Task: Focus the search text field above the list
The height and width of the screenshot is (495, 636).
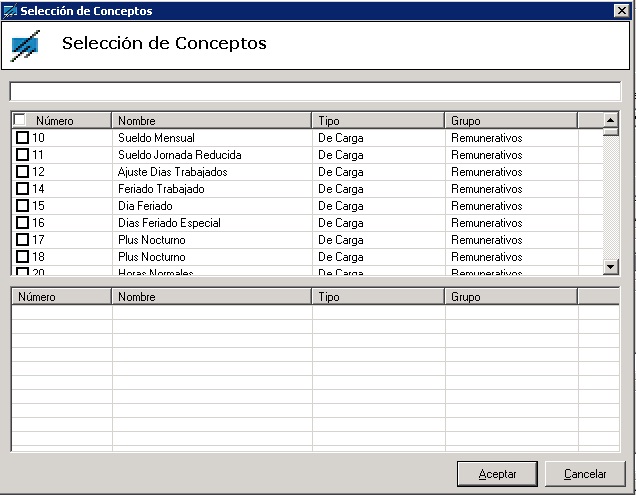Action: pyautogui.click(x=315, y=92)
